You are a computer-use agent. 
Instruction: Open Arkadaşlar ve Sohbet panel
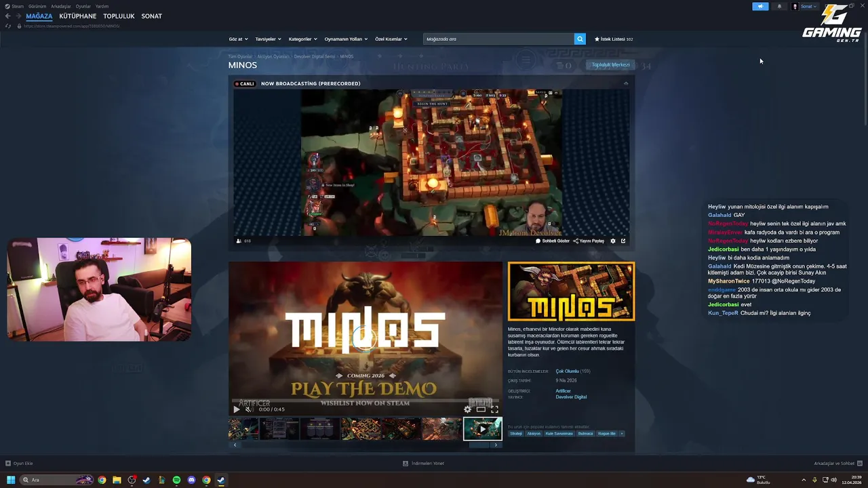point(837,464)
